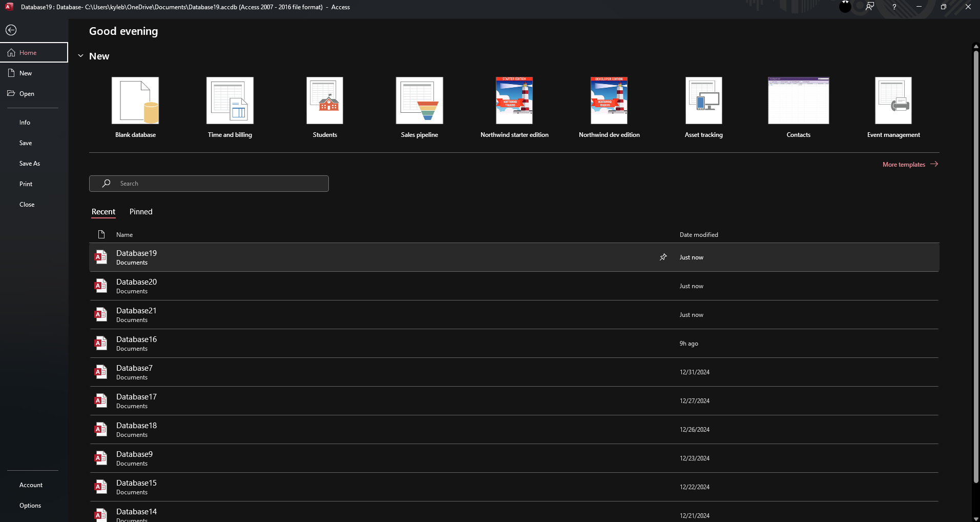Open the Account page
Image resolution: width=980 pixels, height=522 pixels.
(31, 485)
